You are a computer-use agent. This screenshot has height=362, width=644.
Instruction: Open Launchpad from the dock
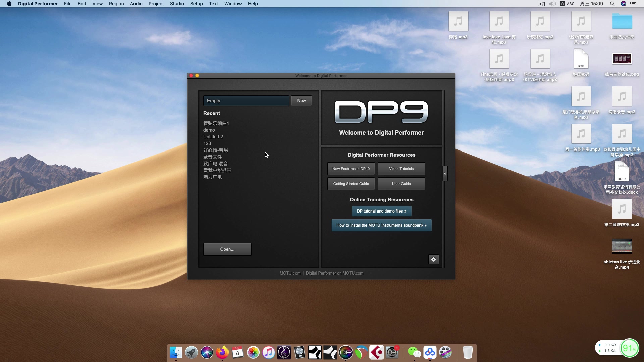[x=192, y=352]
